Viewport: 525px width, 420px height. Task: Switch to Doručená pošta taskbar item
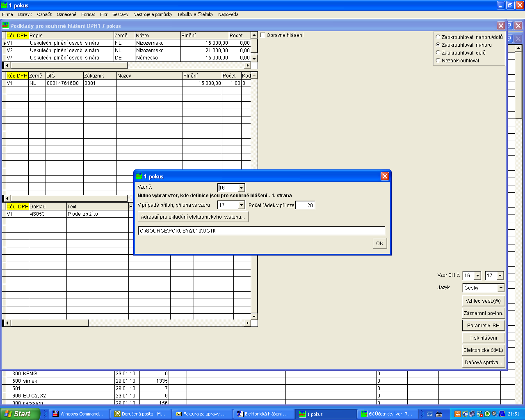(141, 414)
